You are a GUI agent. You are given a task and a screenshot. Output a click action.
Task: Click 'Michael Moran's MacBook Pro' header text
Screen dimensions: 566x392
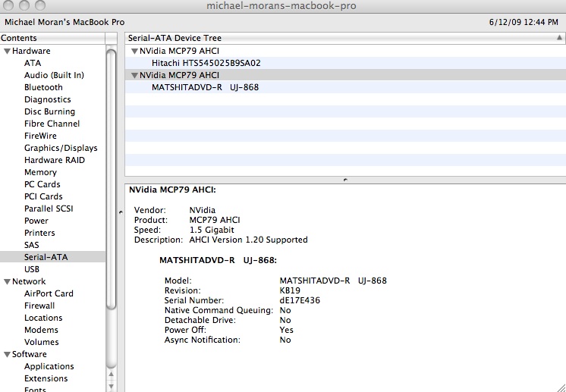[64, 22]
